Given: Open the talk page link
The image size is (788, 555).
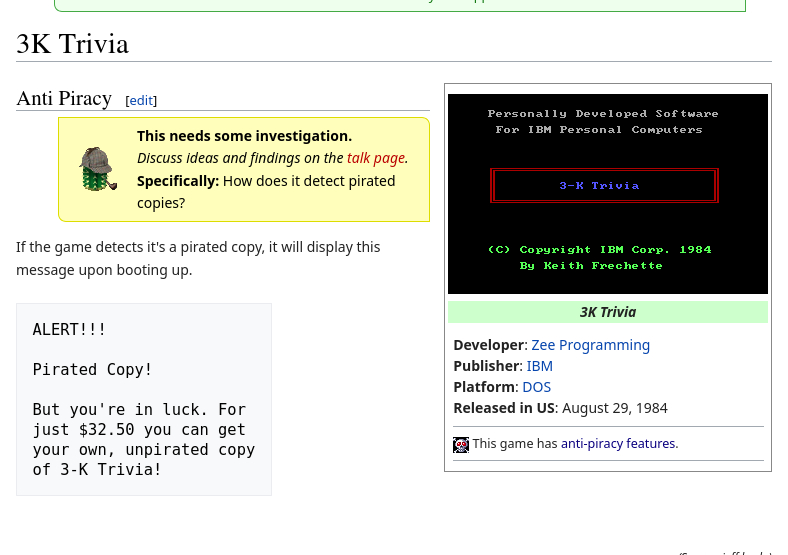Looking at the screenshot, I should pyautogui.click(x=375, y=158).
